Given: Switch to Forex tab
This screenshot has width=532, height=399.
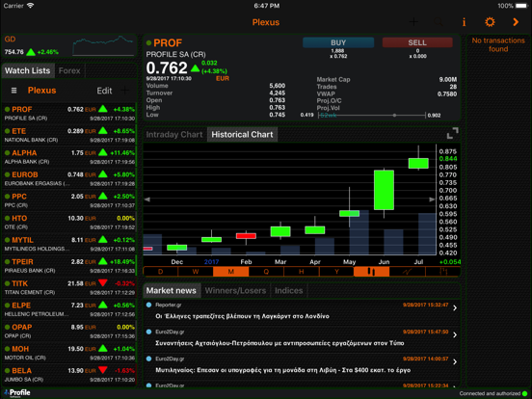Looking at the screenshot, I should (x=69, y=70).
